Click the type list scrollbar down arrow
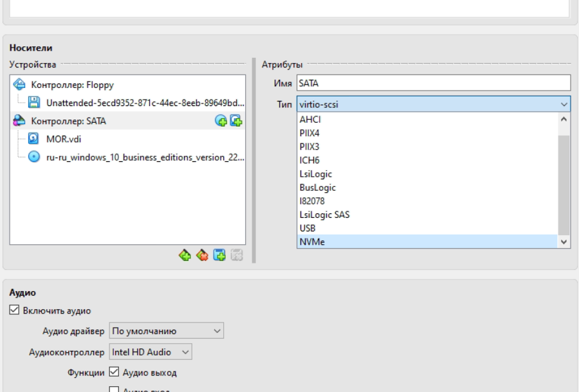 [564, 242]
